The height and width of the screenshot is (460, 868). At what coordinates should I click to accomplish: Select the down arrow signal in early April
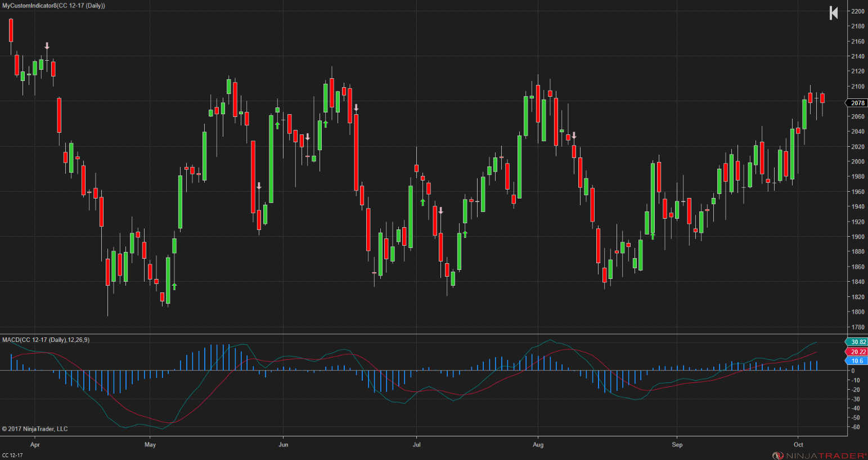click(x=47, y=46)
